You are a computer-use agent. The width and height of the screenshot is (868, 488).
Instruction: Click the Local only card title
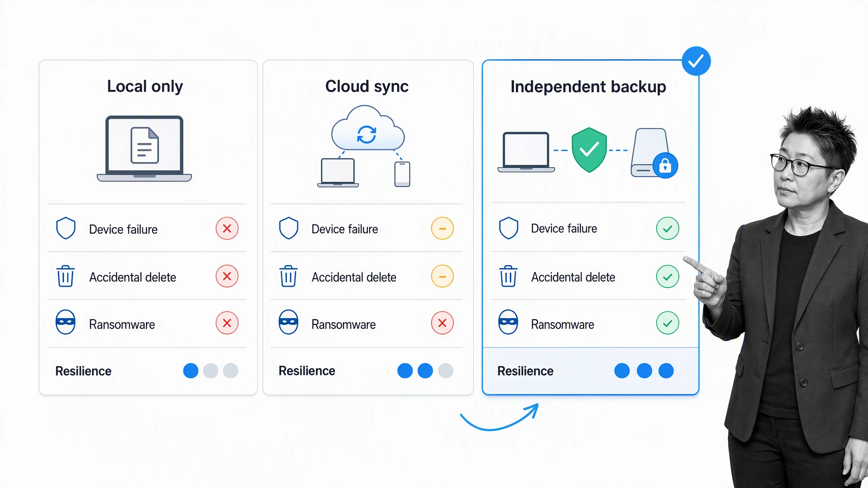click(145, 86)
